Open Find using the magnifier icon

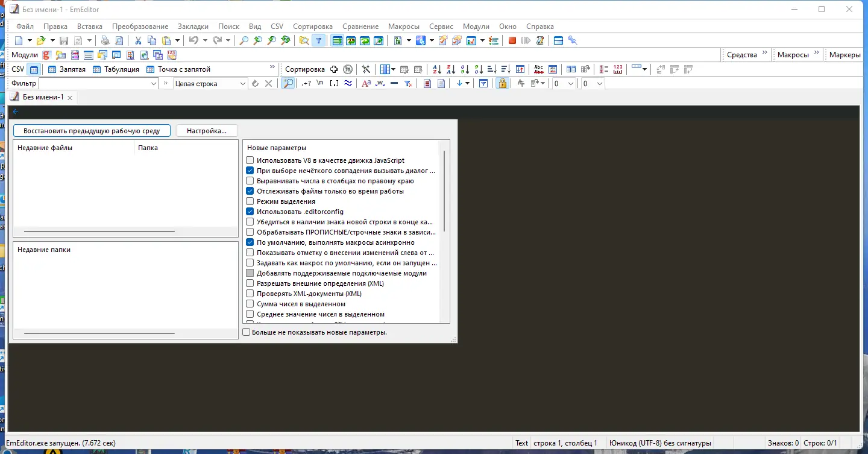point(242,40)
